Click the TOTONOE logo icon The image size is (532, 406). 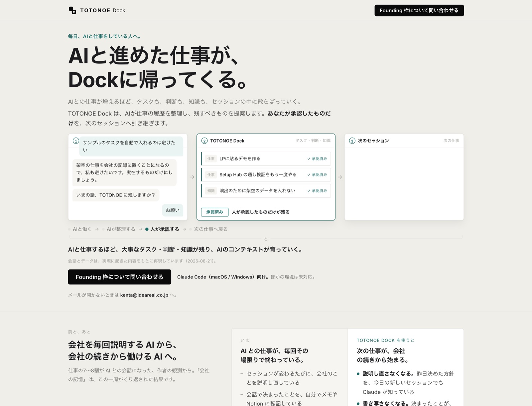72,10
